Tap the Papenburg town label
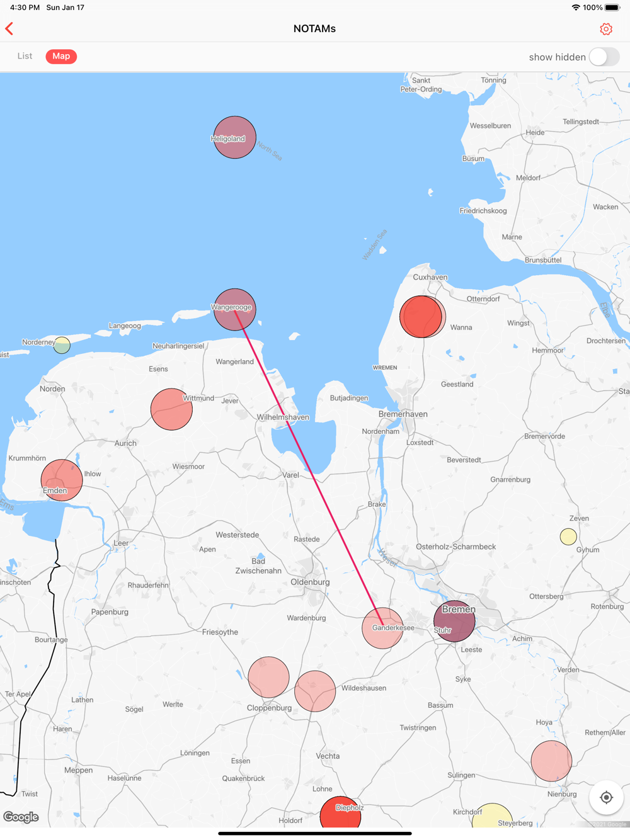The width and height of the screenshot is (630, 840). (x=110, y=611)
